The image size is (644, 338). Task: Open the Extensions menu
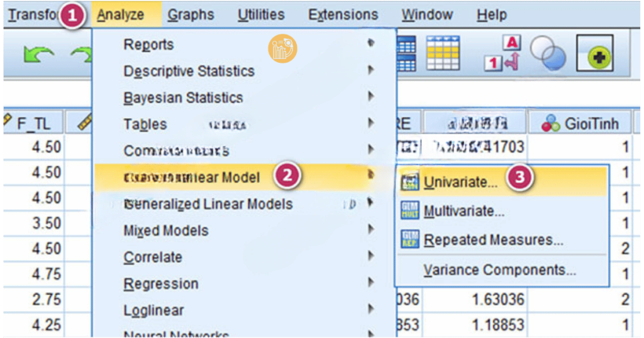(343, 14)
